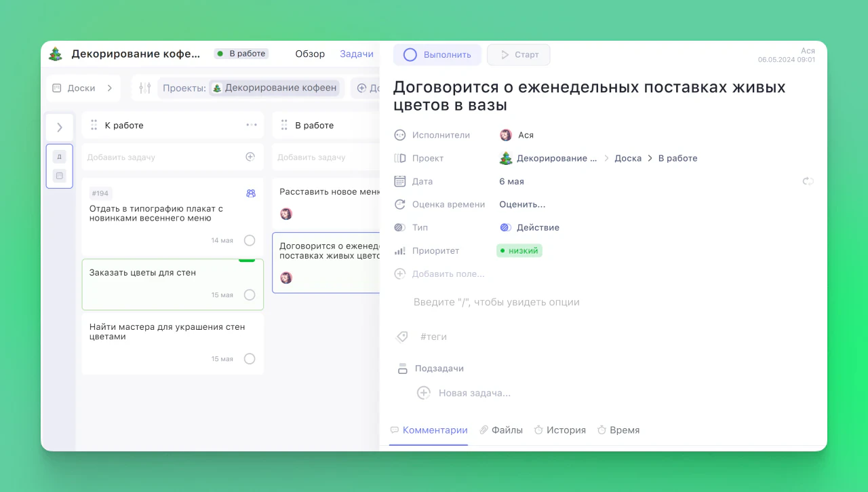Click the Выполнить completion button
Image resolution: width=868 pixels, height=492 pixels.
pyautogui.click(x=437, y=55)
